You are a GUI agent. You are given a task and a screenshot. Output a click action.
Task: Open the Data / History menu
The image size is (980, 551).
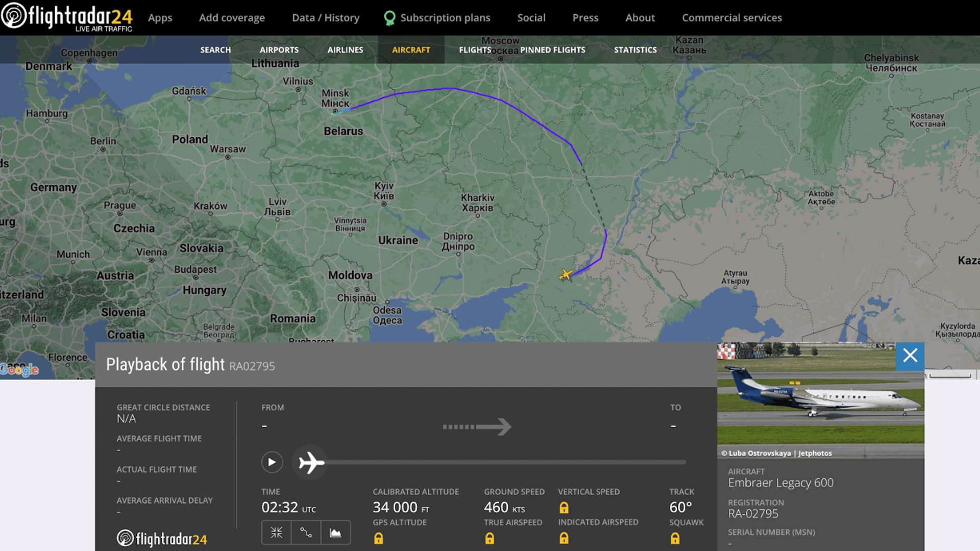(x=326, y=18)
